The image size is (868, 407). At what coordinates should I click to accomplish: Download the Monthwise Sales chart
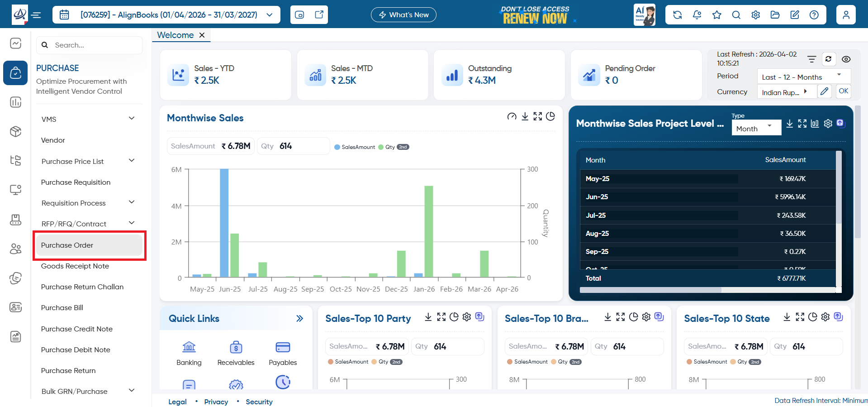pos(525,116)
